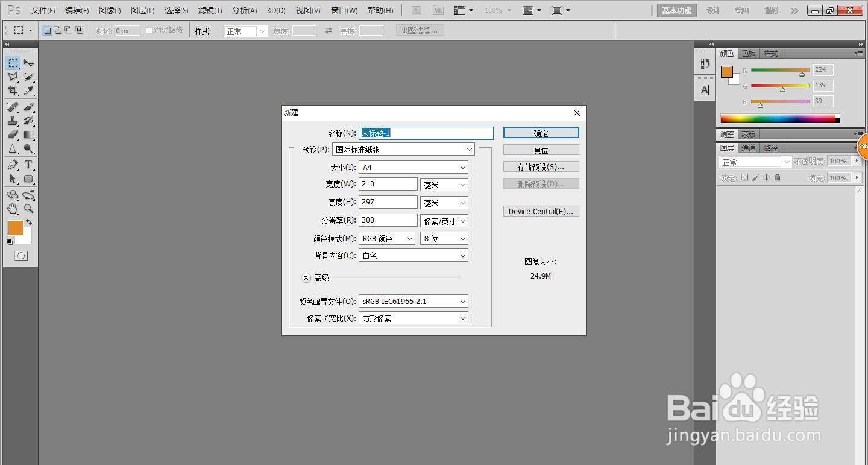
Task: Select the 3D Camera Rotate tool
Action: 28,195
